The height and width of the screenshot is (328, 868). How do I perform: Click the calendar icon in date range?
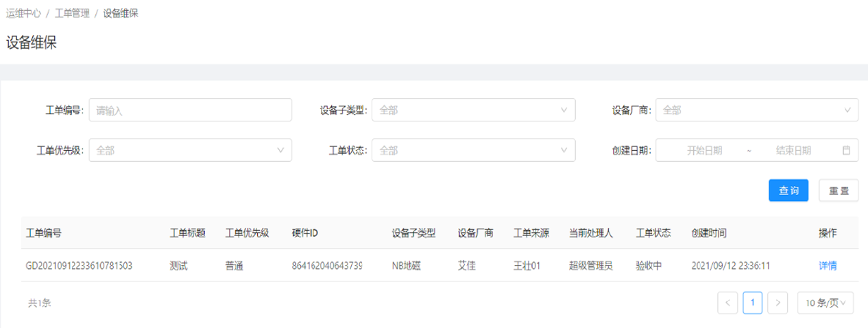846,150
